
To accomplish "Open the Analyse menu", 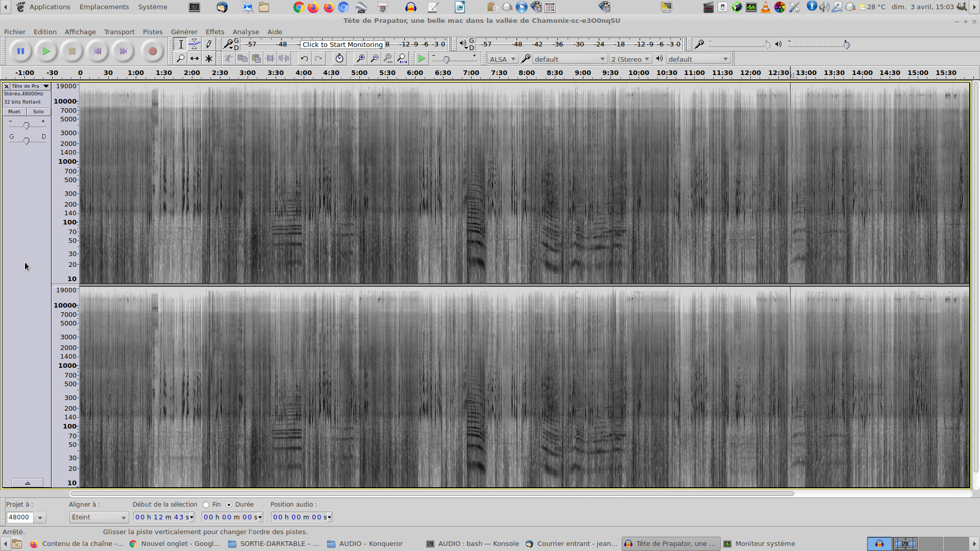I will (246, 32).
